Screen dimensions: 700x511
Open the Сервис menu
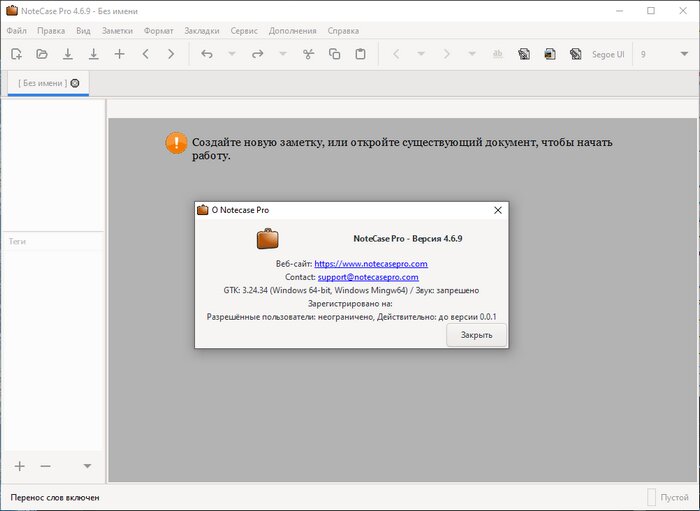coord(244,31)
